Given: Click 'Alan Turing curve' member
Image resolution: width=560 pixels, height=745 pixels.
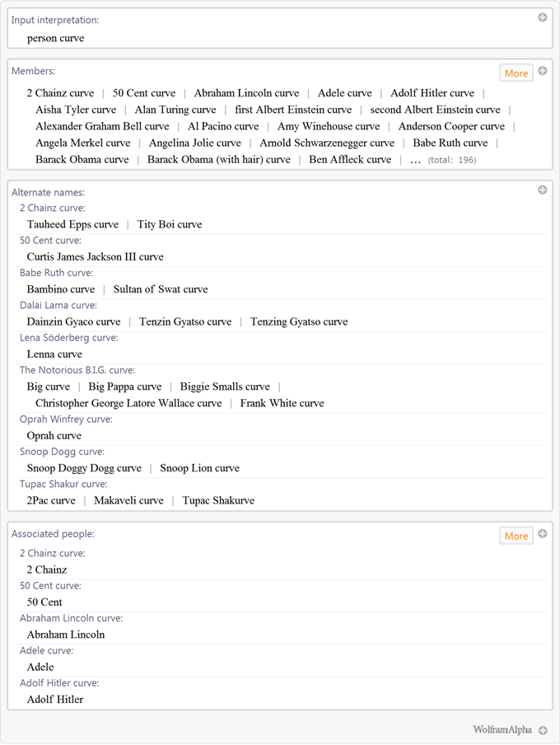Looking at the screenshot, I should (x=175, y=110).
